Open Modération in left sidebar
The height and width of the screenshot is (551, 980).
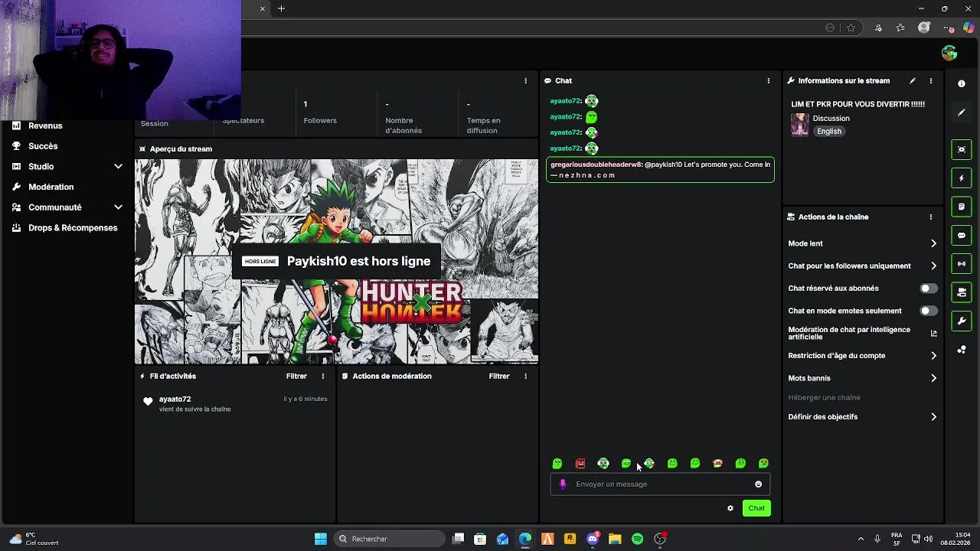point(51,187)
